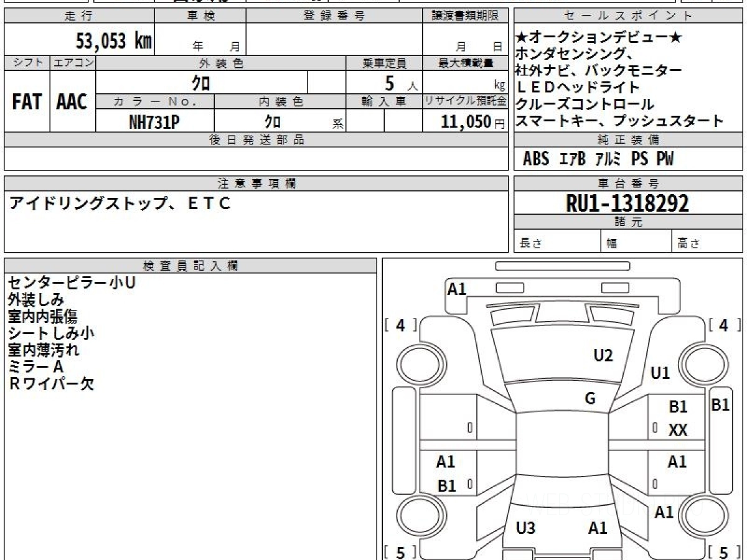Select the U3 mark on the rear

click(x=526, y=528)
